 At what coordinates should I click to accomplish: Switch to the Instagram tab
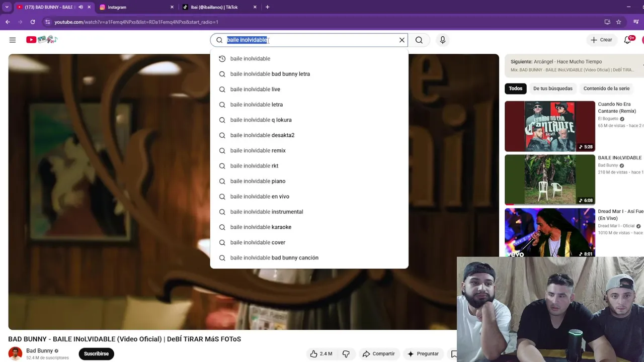[x=136, y=7]
